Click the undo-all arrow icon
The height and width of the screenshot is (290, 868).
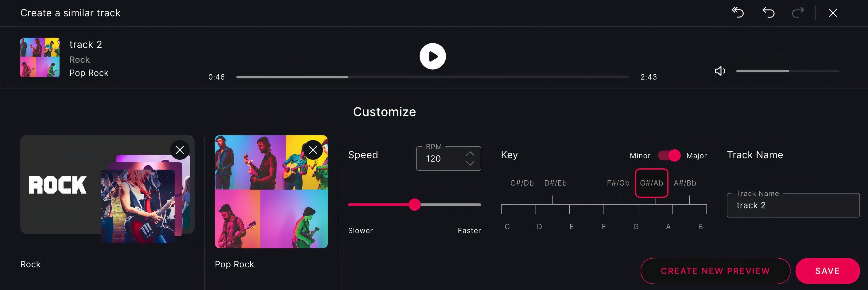pyautogui.click(x=738, y=13)
